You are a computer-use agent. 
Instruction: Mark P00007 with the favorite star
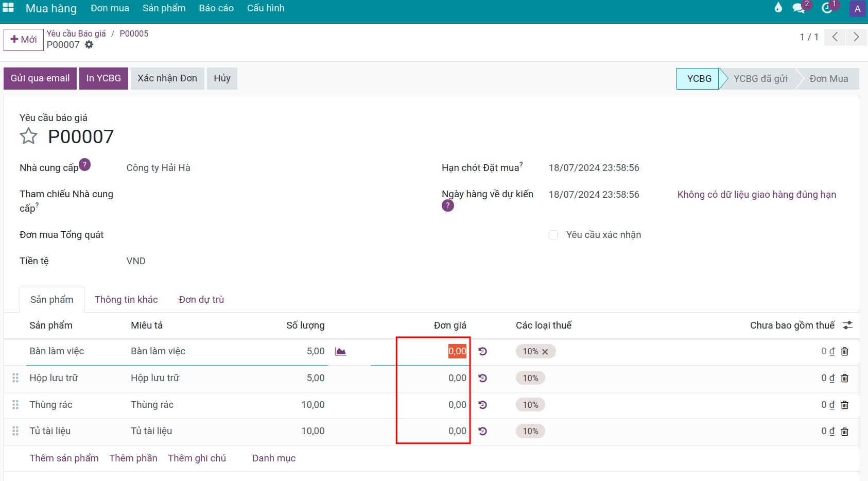(x=29, y=136)
